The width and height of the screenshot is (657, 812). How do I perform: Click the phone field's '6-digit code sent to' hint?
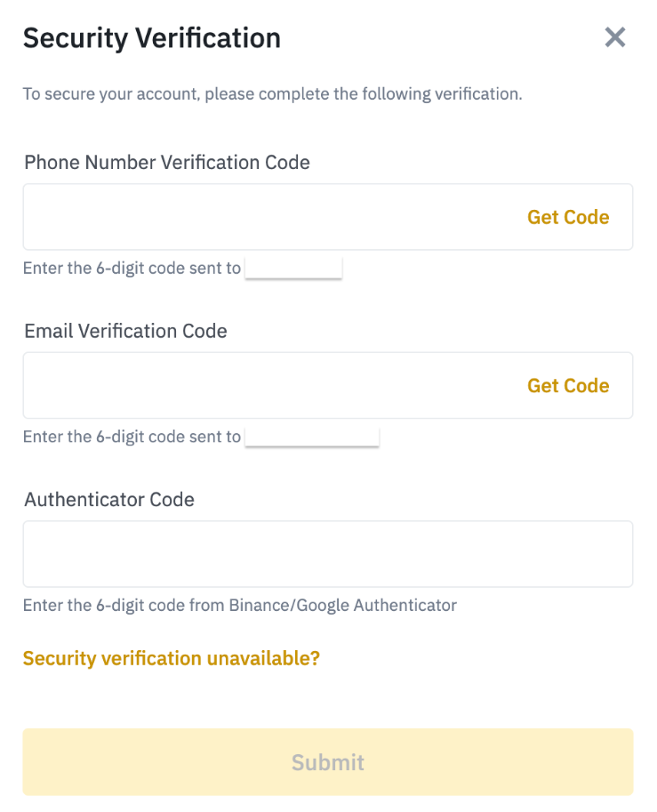132,269
